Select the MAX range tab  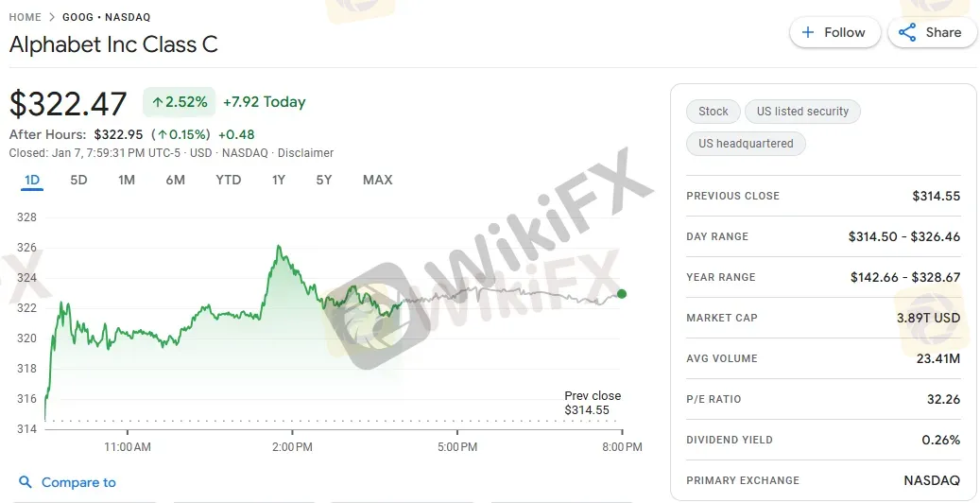point(377,180)
